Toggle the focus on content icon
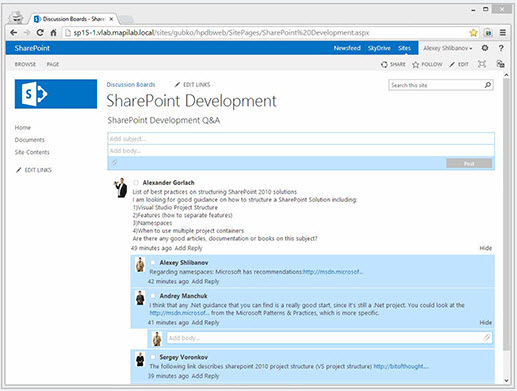 (x=482, y=64)
